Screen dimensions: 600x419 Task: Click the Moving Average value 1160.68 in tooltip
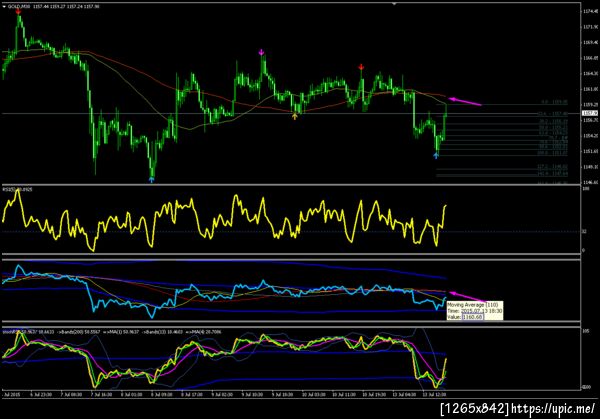pos(472,317)
